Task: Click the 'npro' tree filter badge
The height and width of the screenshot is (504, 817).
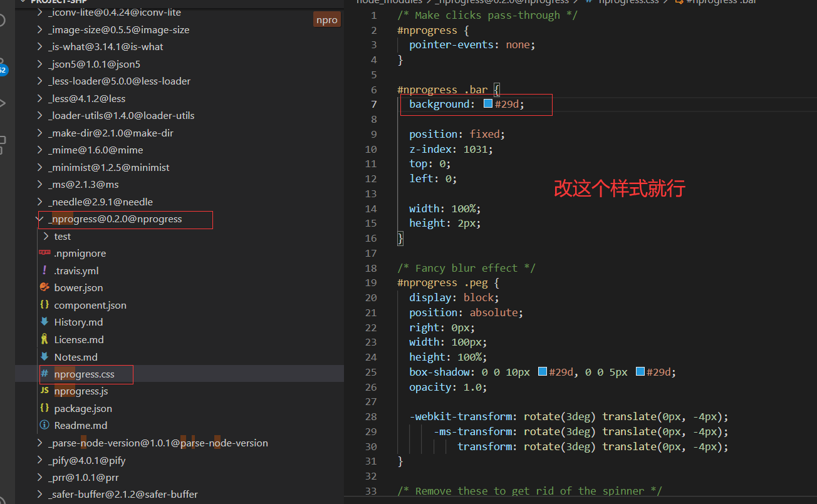Action: click(x=327, y=20)
